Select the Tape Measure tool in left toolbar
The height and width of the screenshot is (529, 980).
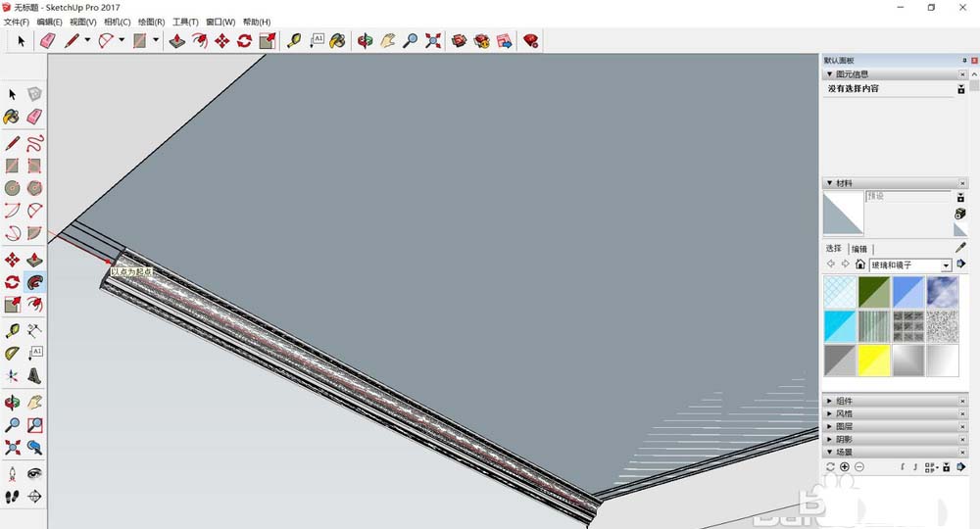click(x=12, y=330)
